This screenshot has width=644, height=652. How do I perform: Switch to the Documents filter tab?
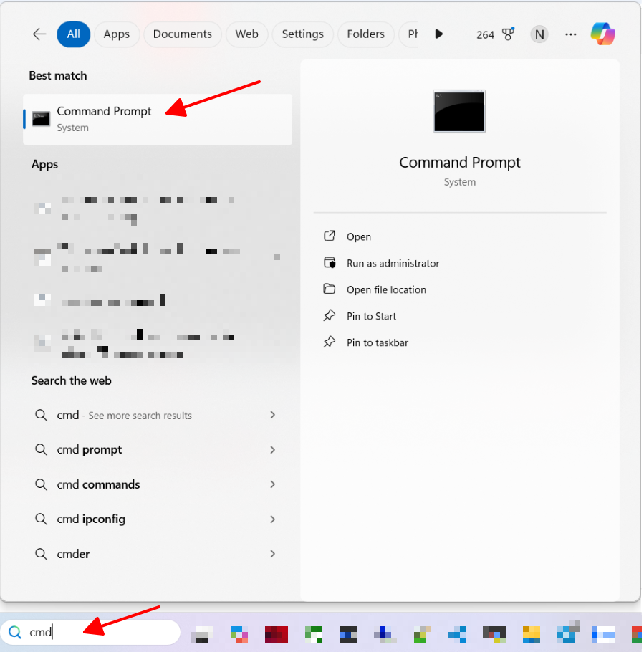183,34
